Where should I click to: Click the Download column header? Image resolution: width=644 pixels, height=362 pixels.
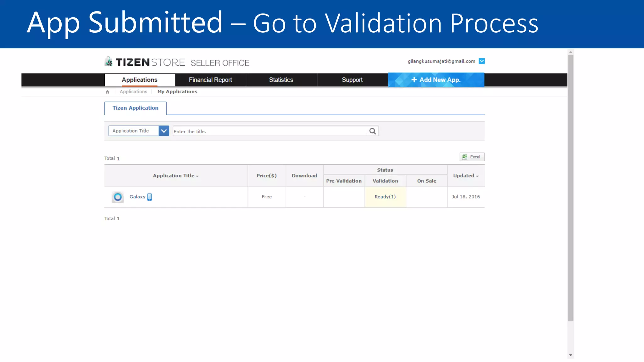[x=304, y=176]
